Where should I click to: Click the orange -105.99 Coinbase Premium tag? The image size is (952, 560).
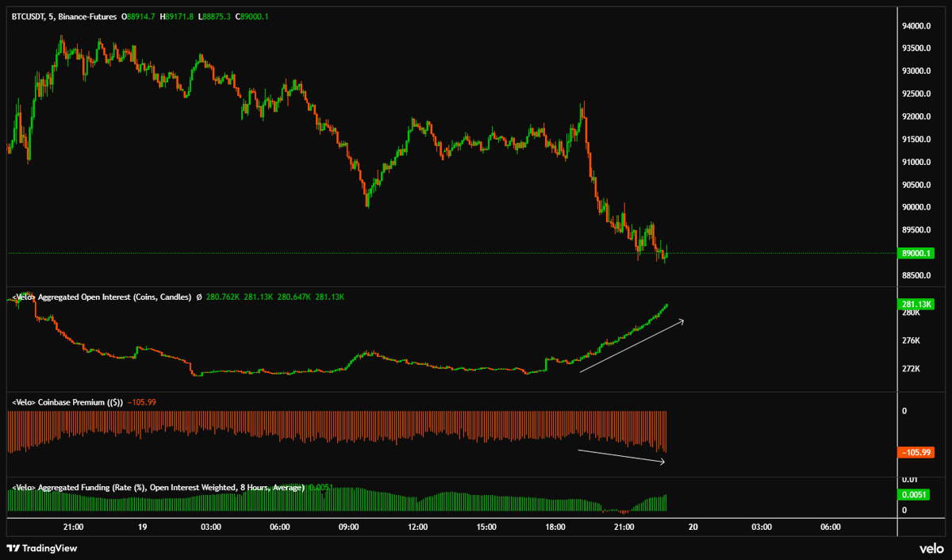(x=916, y=451)
